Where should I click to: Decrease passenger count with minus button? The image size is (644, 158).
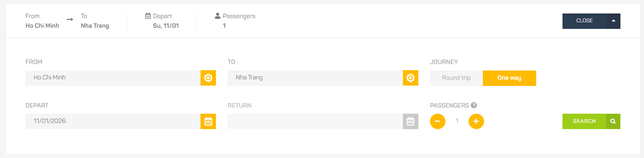click(437, 121)
